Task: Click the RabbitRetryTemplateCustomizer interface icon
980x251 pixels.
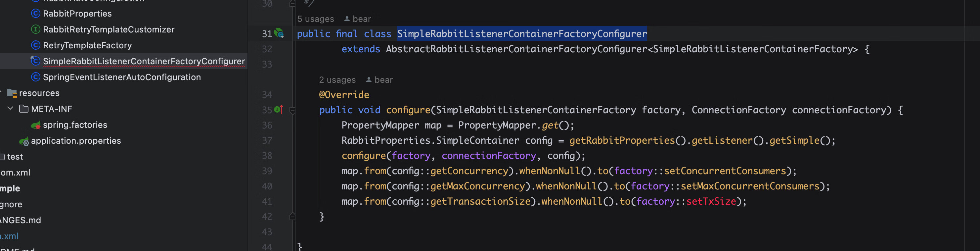Action: [x=35, y=29]
